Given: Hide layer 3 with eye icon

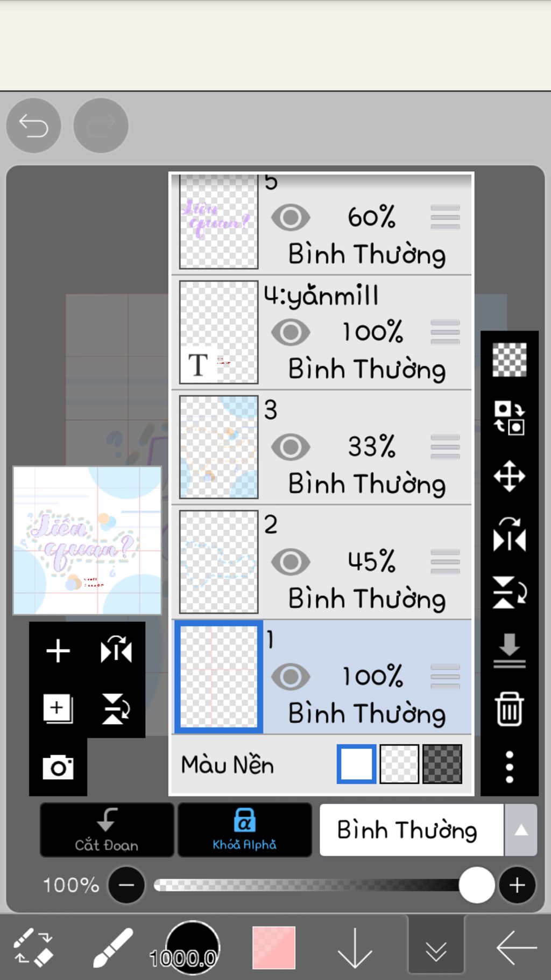Looking at the screenshot, I should (291, 447).
